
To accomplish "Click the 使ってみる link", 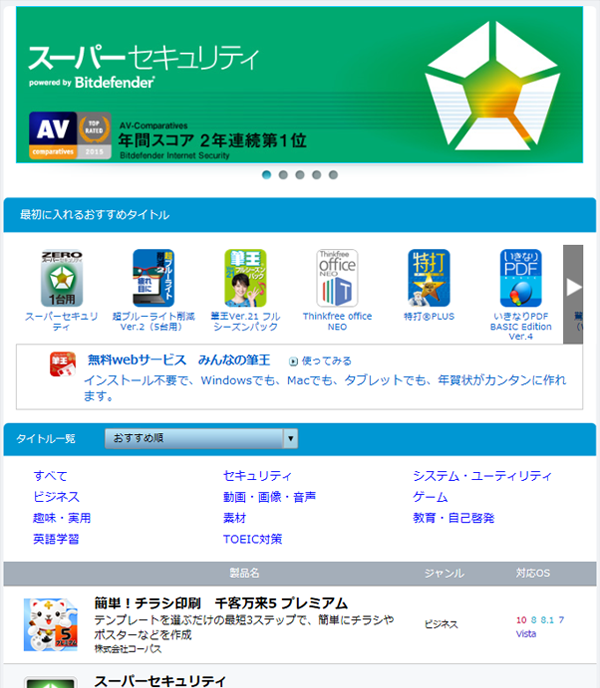I will (x=320, y=360).
